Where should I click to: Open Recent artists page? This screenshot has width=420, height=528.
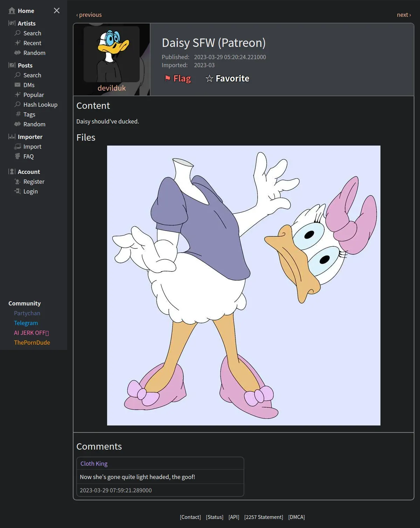(x=32, y=43)
